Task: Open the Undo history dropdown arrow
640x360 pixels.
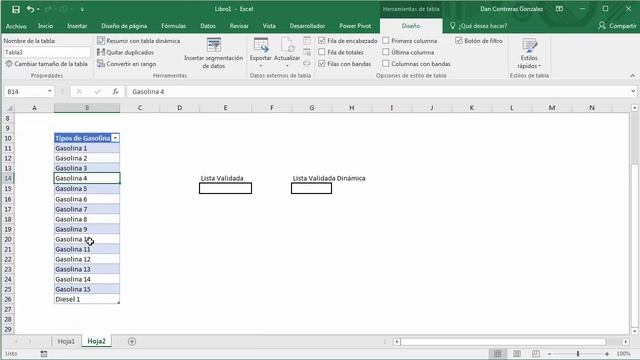Action: point(38,9)
